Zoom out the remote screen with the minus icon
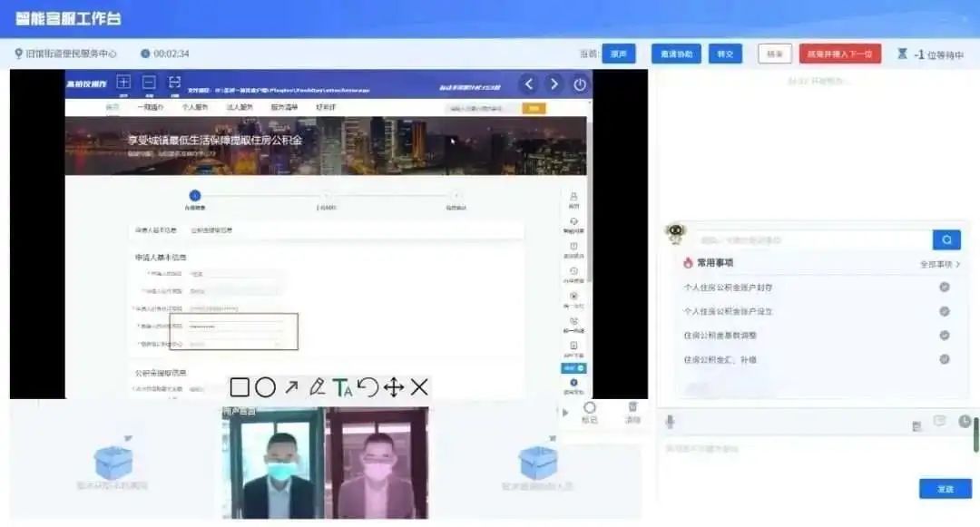980x527 pixels. 149,82
